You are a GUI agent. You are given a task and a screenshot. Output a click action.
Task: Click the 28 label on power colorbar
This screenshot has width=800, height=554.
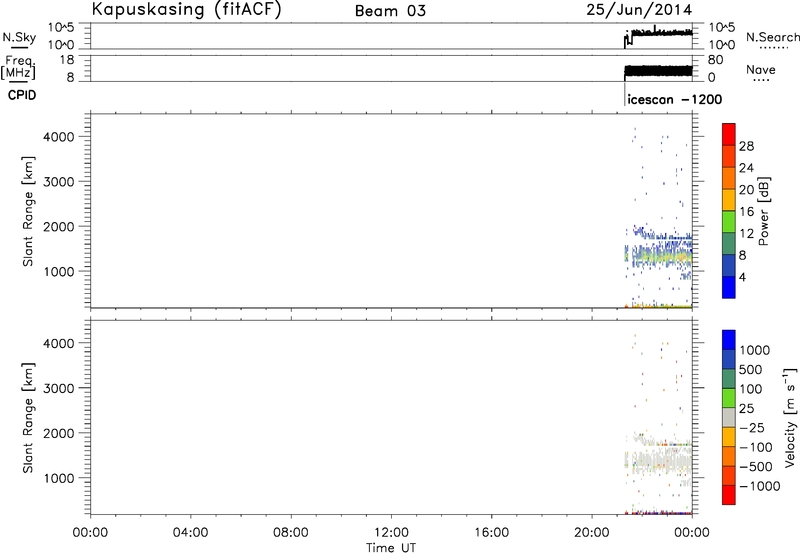click(x=746, y=146)
